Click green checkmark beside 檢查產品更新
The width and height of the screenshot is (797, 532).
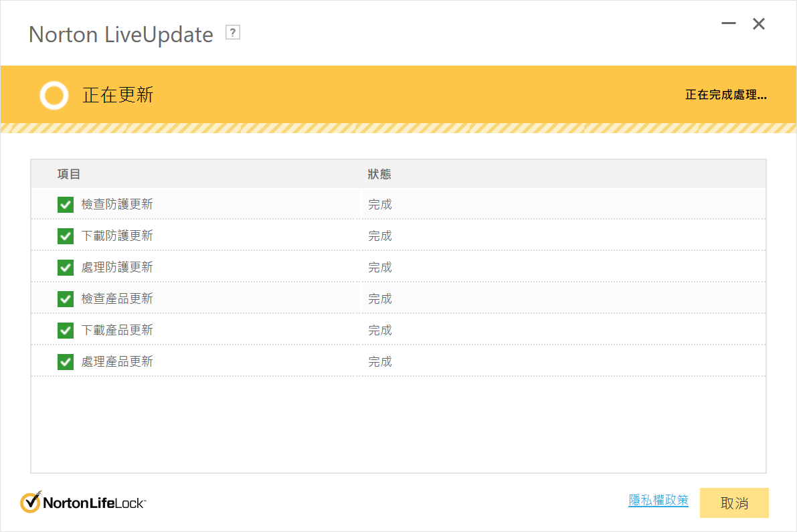(x=66, y=299)
